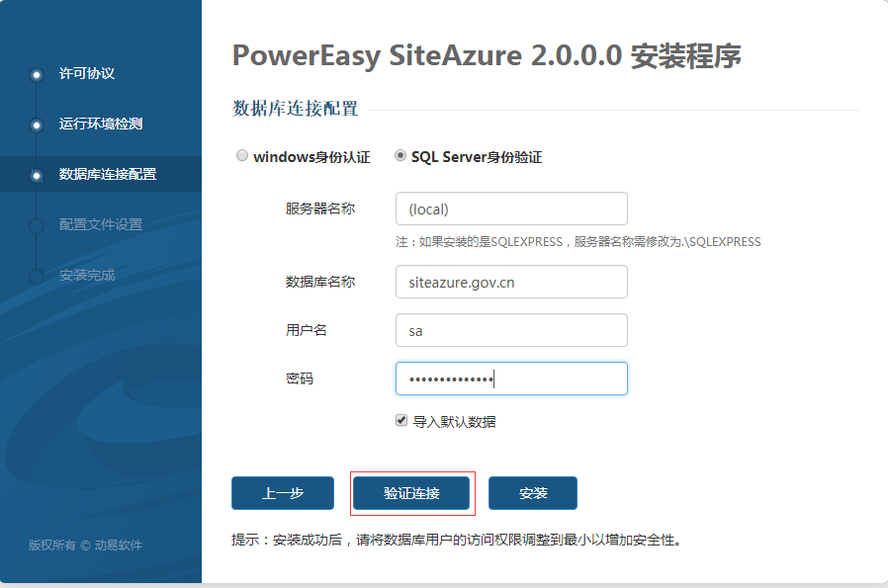Click the 验证连接 button

coord(411,493)
